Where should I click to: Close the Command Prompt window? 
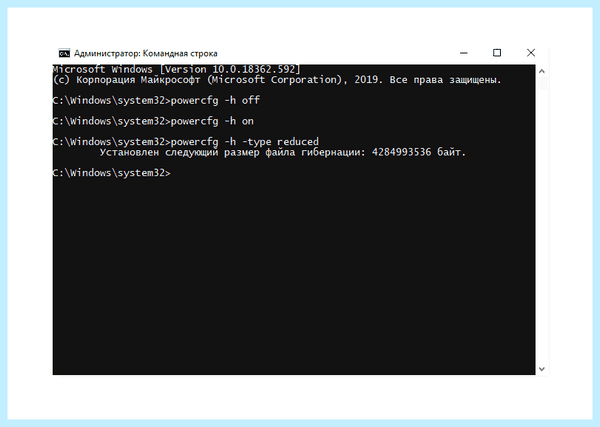pos(531,53)
